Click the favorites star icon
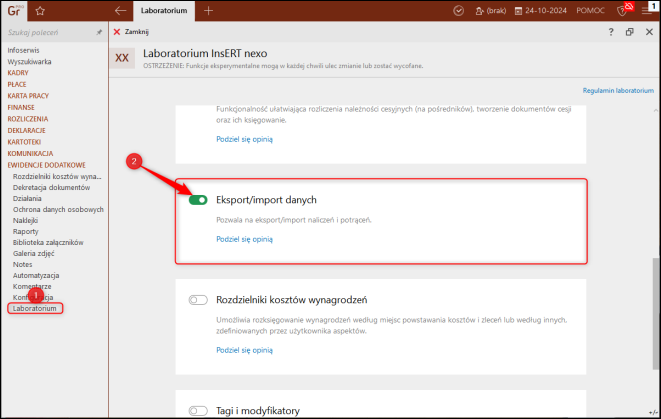The image size is (661, 419). pos(40,11)
